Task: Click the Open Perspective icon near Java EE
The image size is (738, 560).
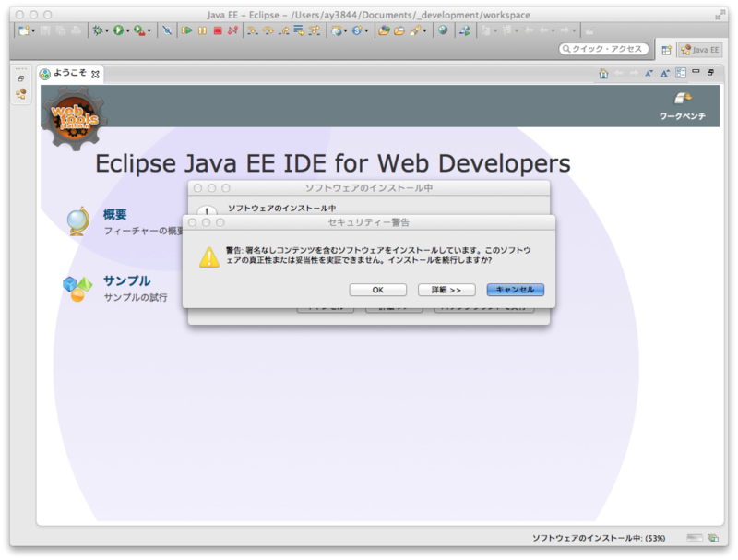Action: coord(666,48)
